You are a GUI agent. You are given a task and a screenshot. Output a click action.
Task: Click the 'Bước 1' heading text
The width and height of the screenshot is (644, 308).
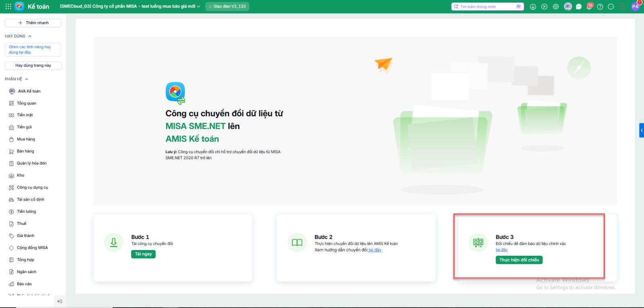(x=140, y=237)
